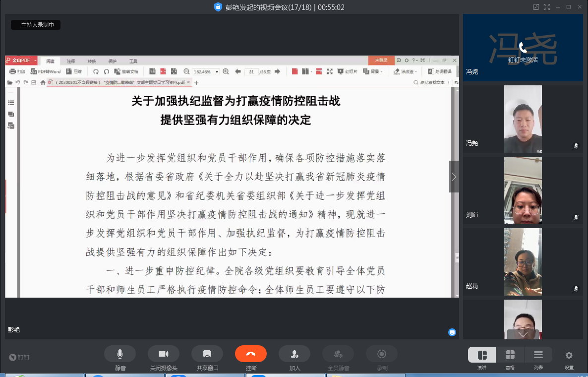Mute the microphone via 静音
The width and height of the screenshot is (588, 377).
pyautogui.click(x=120, y=353)
